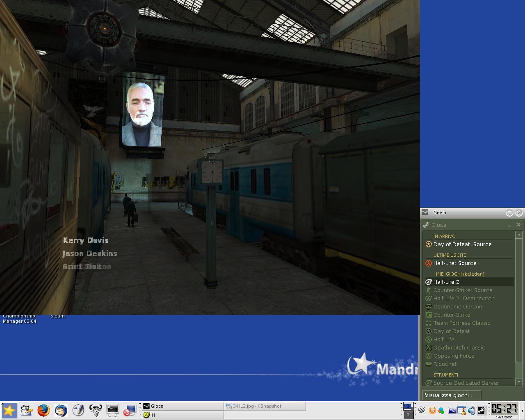
Task: Click the Steam desktop shortcut label
Action: [x=58, y=316]
